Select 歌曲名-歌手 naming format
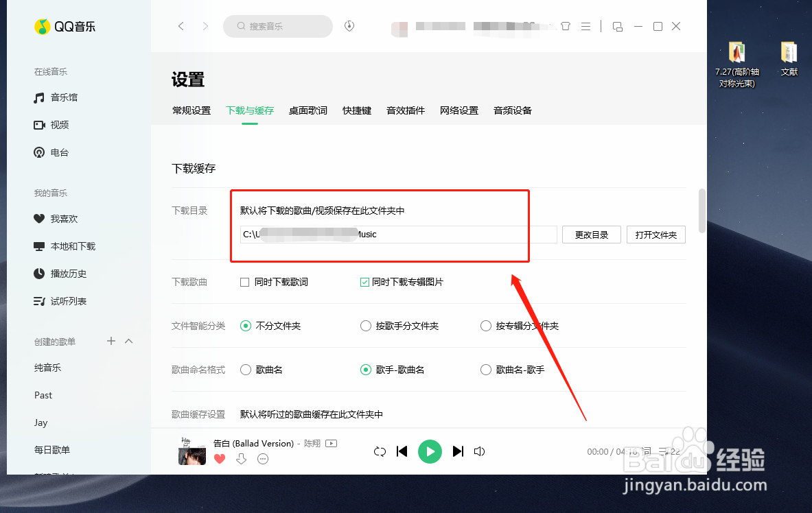The image size is (812, 513). (486, 370)
